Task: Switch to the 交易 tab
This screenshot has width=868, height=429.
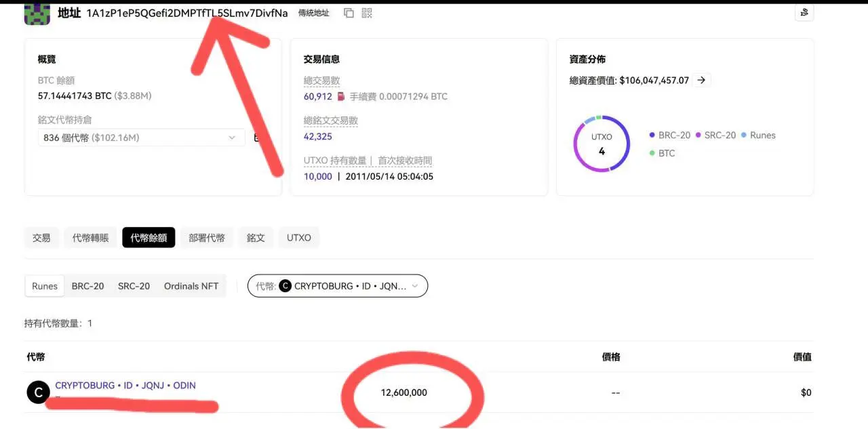Action: (41, 238)
